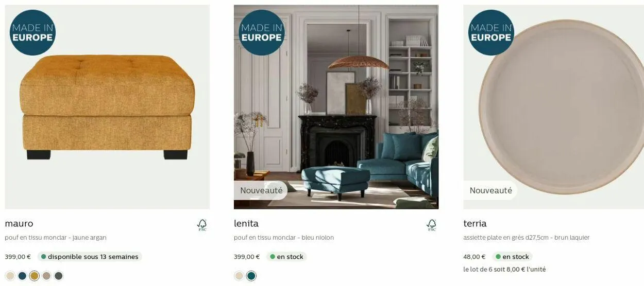Screen dimensions: 644x286
Task: Open the terria plate product image
Action: pyautogui.click(x=553, y=107)
